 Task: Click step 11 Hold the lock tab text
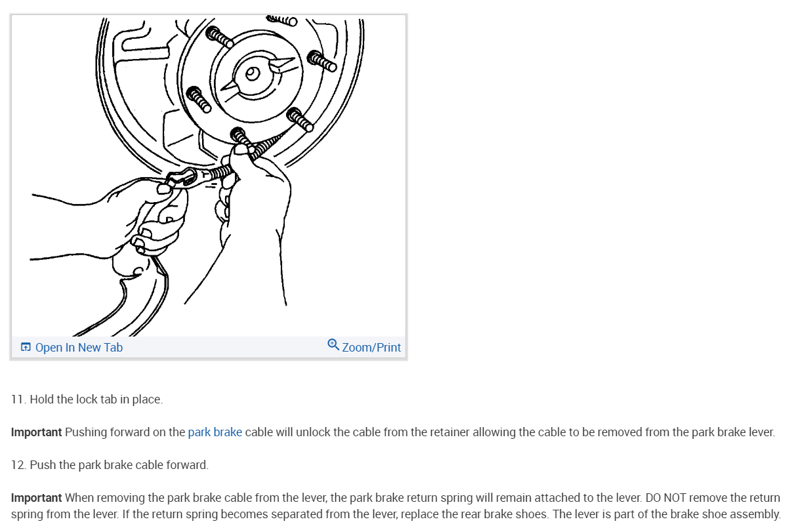pos(87,399)
